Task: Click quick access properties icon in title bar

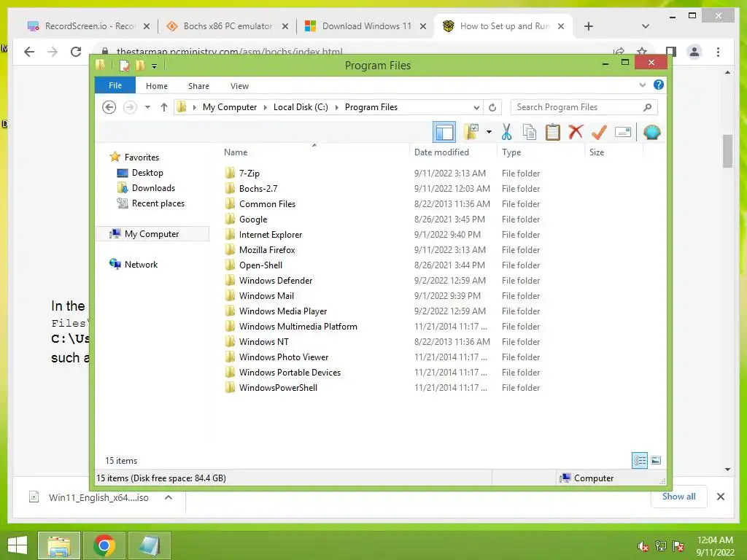Action: point(124,66)
